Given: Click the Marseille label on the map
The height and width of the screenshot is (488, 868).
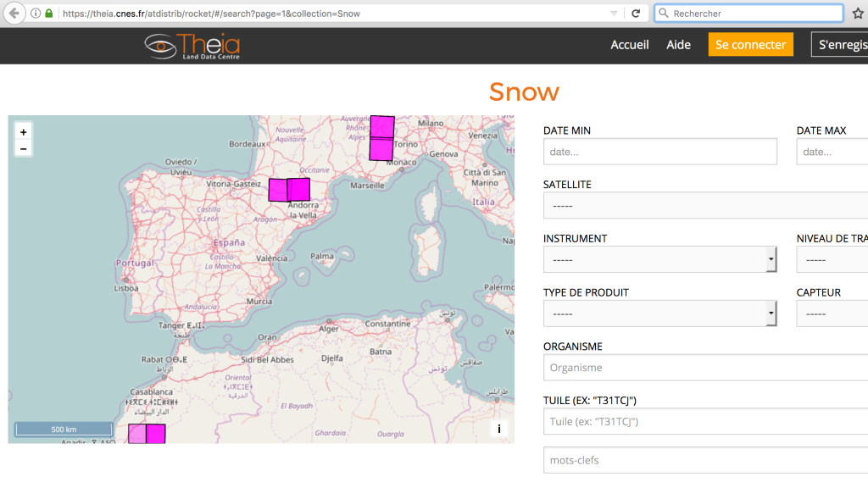Looking at the screenshot, I should point(367,186).
